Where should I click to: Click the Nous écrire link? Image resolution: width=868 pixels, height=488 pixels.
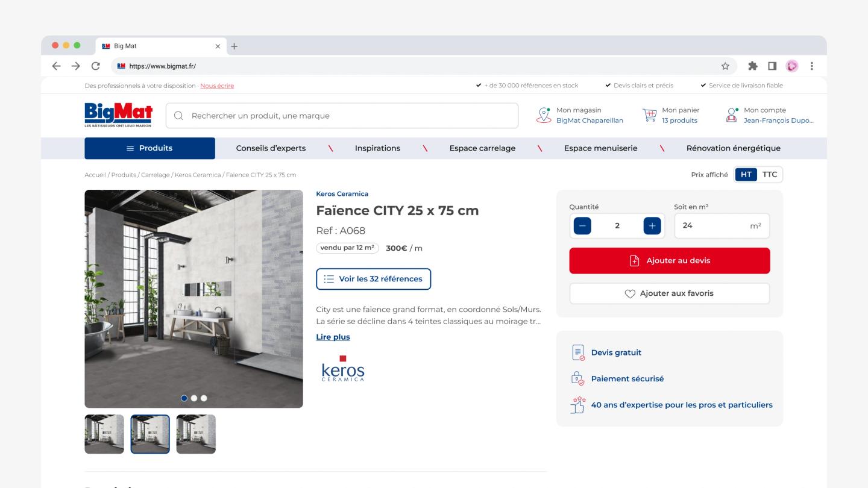[x=217, y=86]
